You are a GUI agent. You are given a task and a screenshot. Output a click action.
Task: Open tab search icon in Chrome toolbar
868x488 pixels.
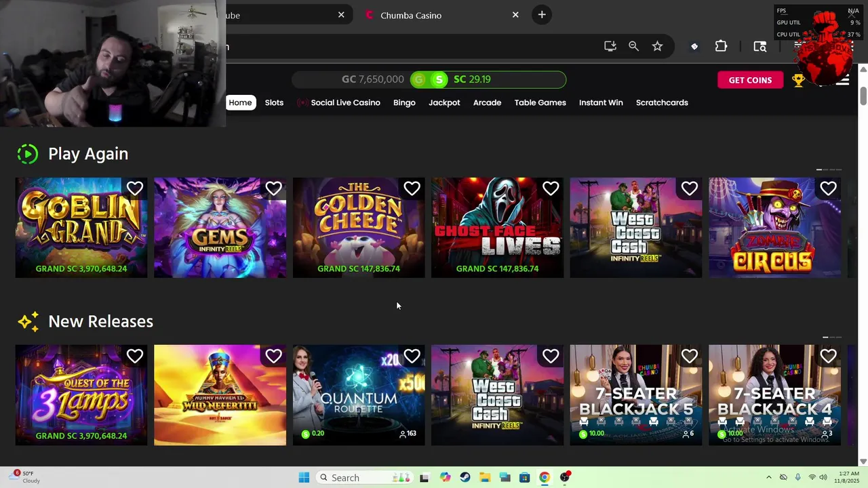(760, 46)
